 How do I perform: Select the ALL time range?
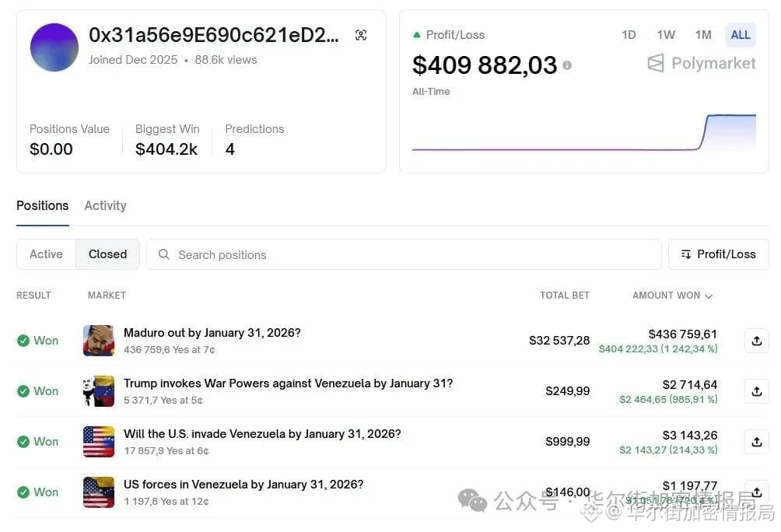[741, 35]
